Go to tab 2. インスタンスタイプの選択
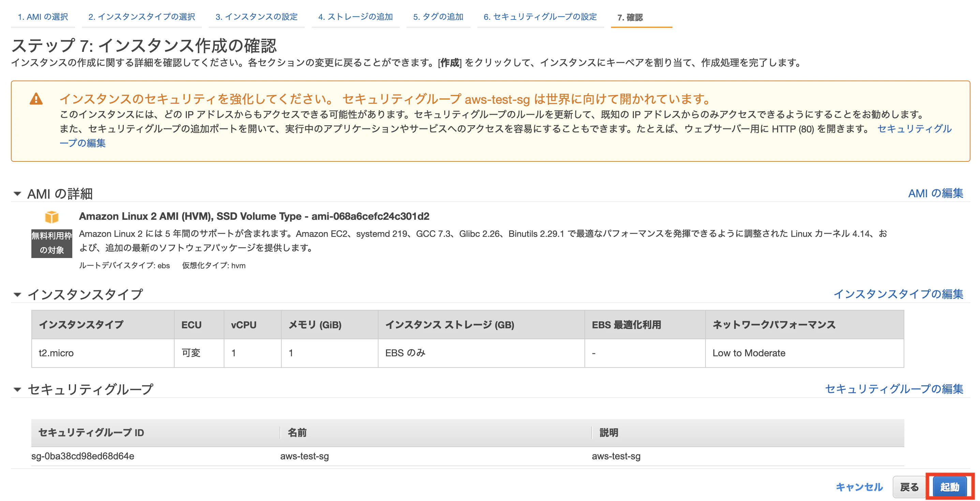The width and height of the screenshot is (980, 501). tap(142, 17)
